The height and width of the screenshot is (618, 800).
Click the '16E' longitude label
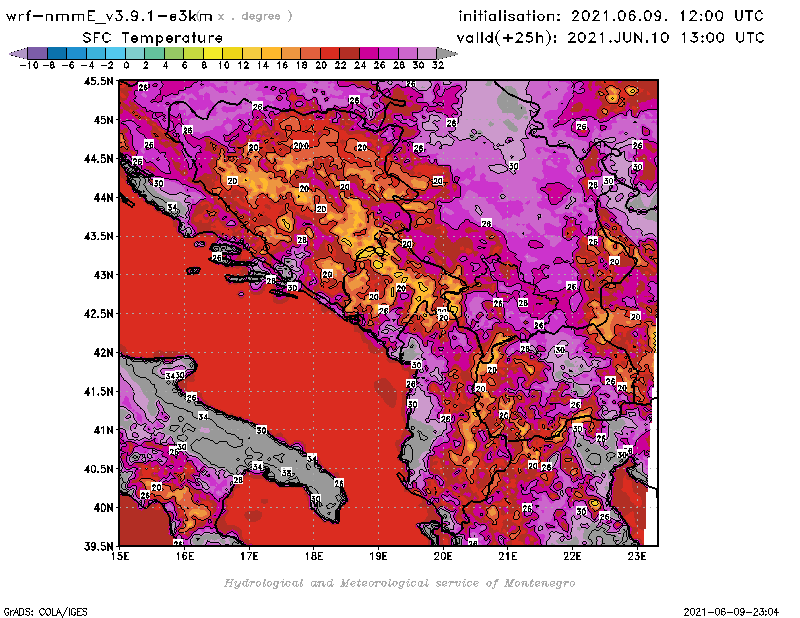(x=185, y=556)
